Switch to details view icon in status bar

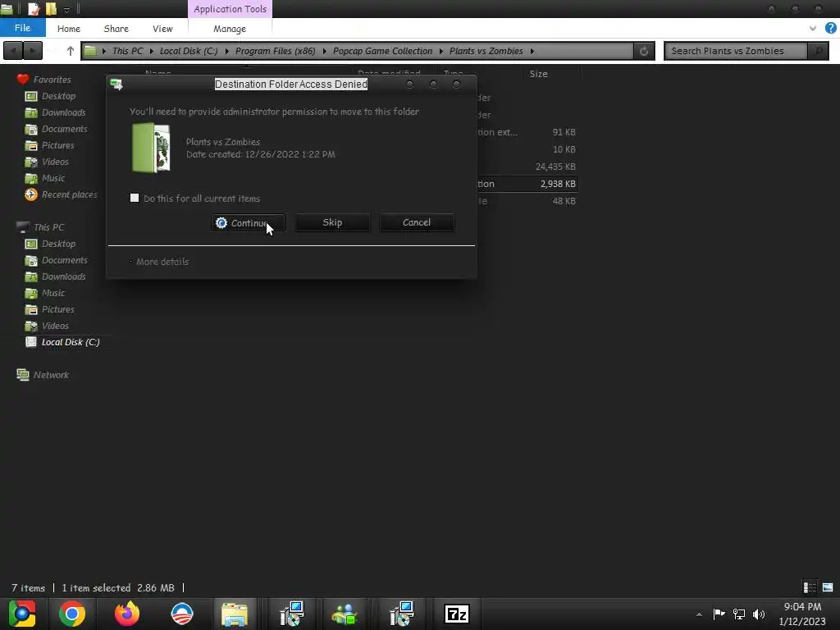tap(810, 587)
